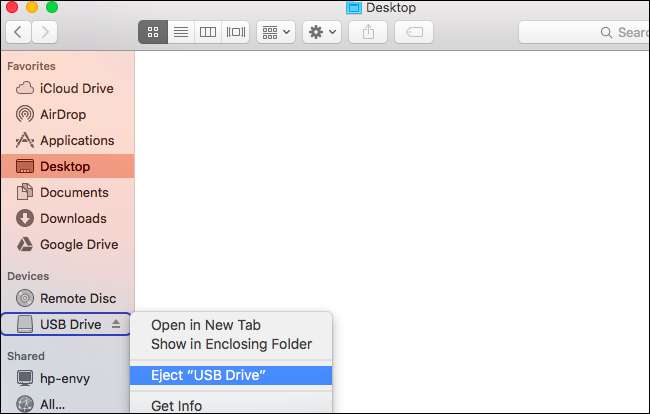Click the Share toolbar button
Viewport: 650px width, 414px height.
point(368,32)
